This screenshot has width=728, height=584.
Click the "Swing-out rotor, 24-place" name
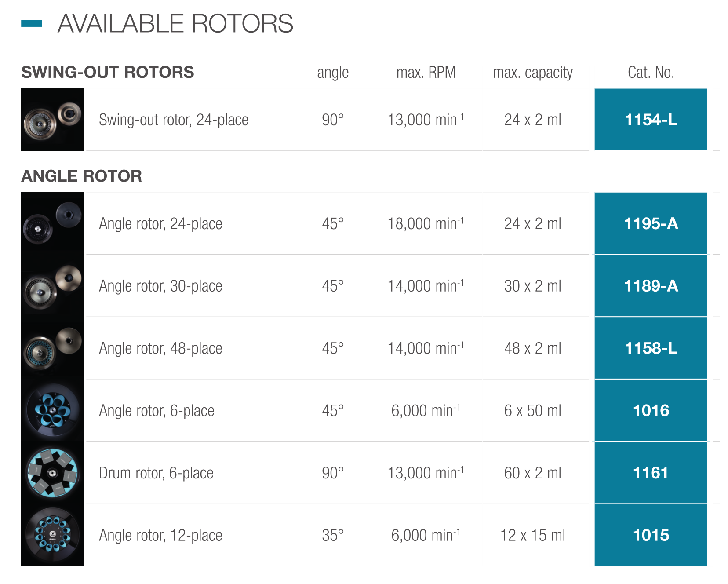click(x=174, y=120)
